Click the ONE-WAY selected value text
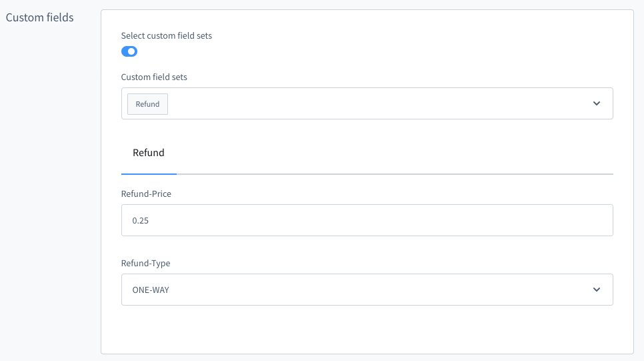Viewport: 644px width, 361px height. (151, 290)
